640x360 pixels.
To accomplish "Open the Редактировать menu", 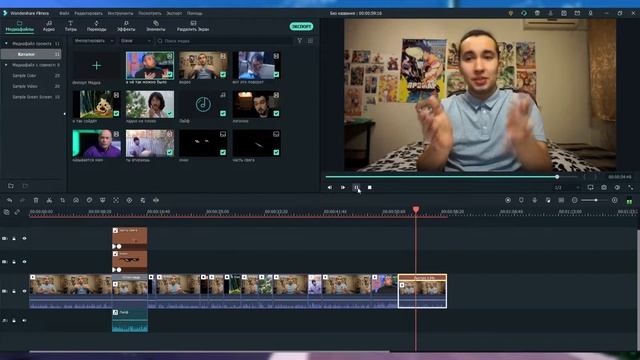I will click(x=88, y=13).
